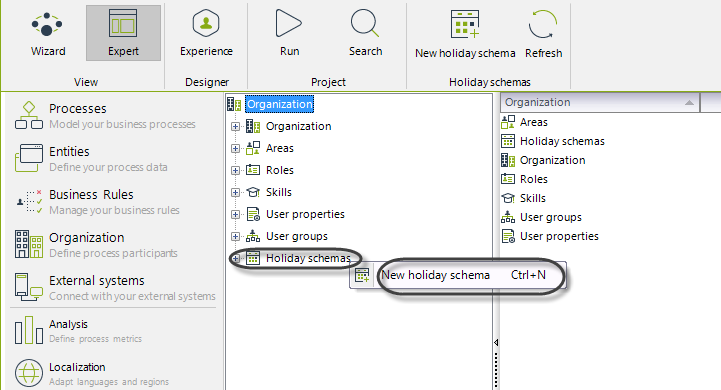
Task: Open the Processes module
Action: (114, 115)
